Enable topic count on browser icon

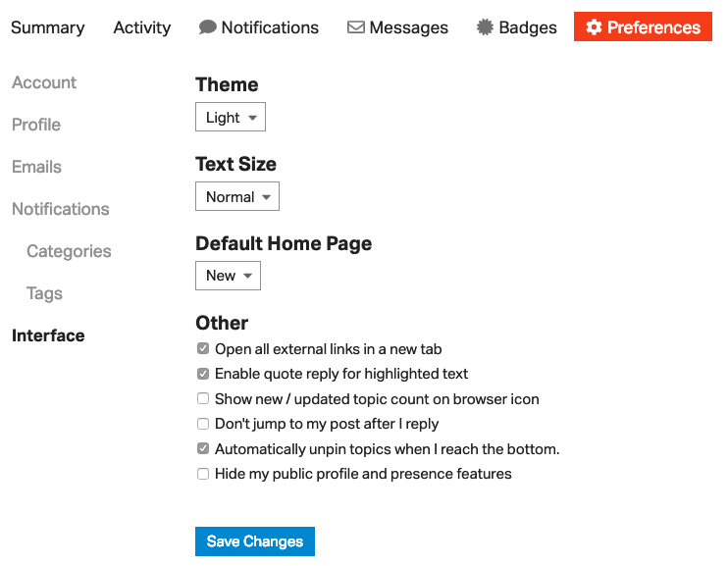click(x=203, y=398)
